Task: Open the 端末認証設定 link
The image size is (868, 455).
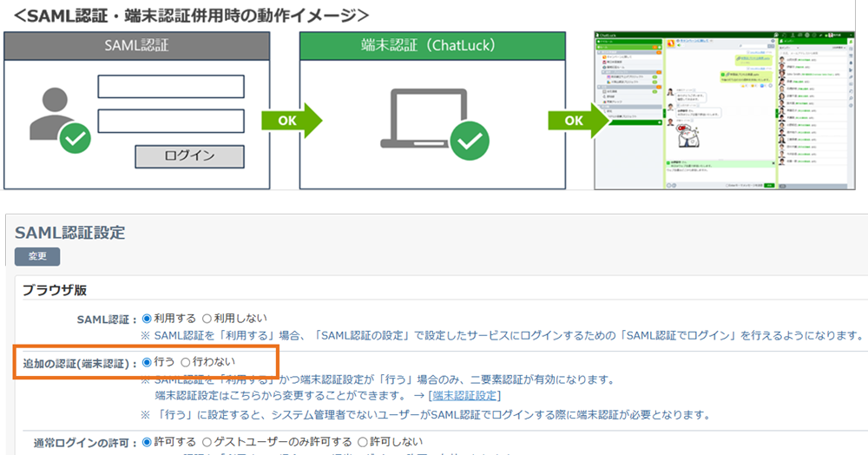Action: [464, 395]
